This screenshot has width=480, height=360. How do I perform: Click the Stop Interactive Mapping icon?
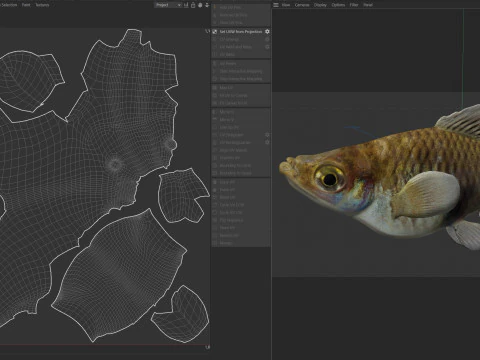(x=215, y=79)
